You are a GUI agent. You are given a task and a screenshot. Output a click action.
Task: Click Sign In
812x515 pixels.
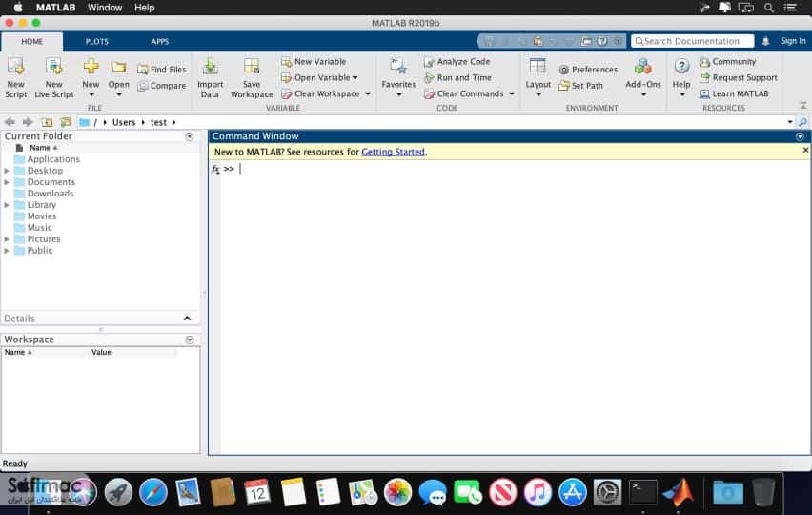[793, 41]
